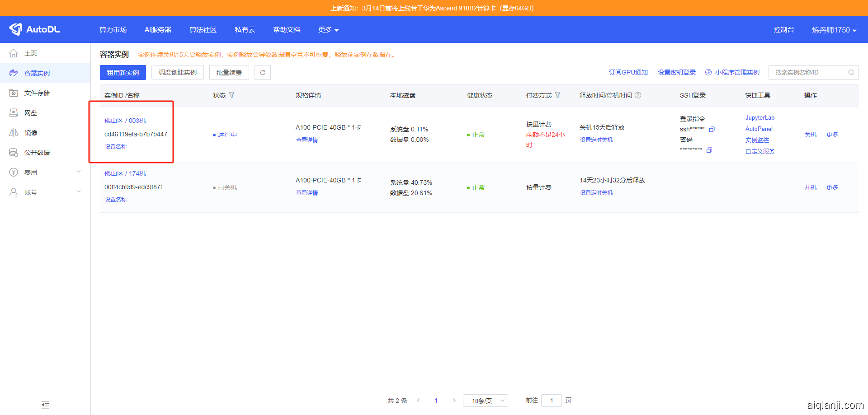
Task: Launch JupyterLab for the running instance
Action: (760, 117)
